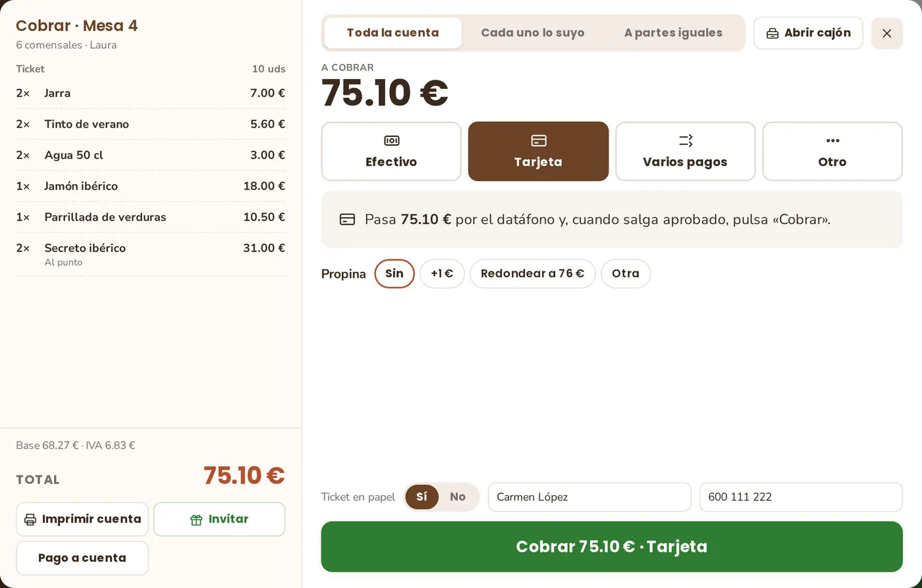This screenshot has width=922, height=588.
Task: Select Toda la cuenta tab
Action: [393, 33]
